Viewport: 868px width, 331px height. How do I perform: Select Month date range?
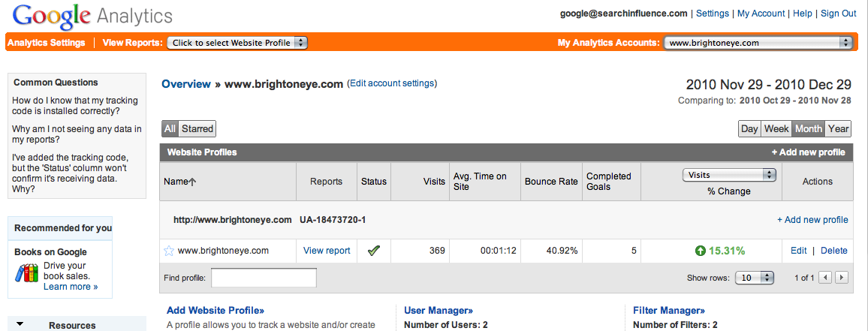coord(808,128)
